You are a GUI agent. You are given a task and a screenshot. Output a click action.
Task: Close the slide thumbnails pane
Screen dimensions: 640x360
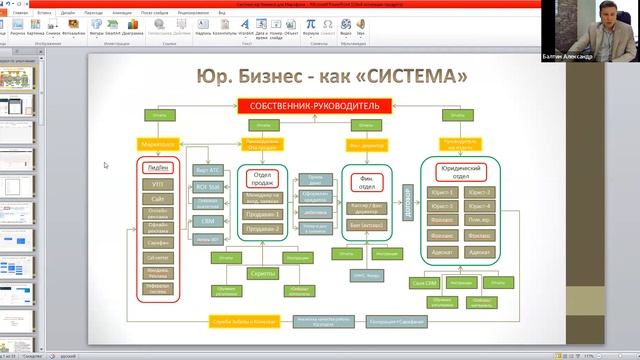tap(40, 51)
